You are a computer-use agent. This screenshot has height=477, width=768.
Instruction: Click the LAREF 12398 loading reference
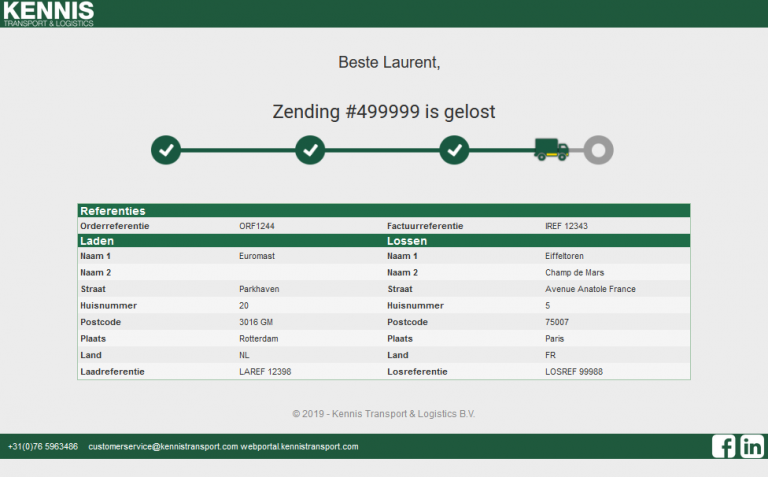coord(265,371)
